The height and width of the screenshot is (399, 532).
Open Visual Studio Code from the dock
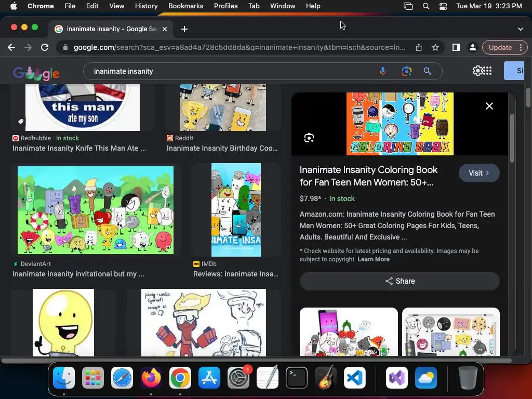[354, 378]
